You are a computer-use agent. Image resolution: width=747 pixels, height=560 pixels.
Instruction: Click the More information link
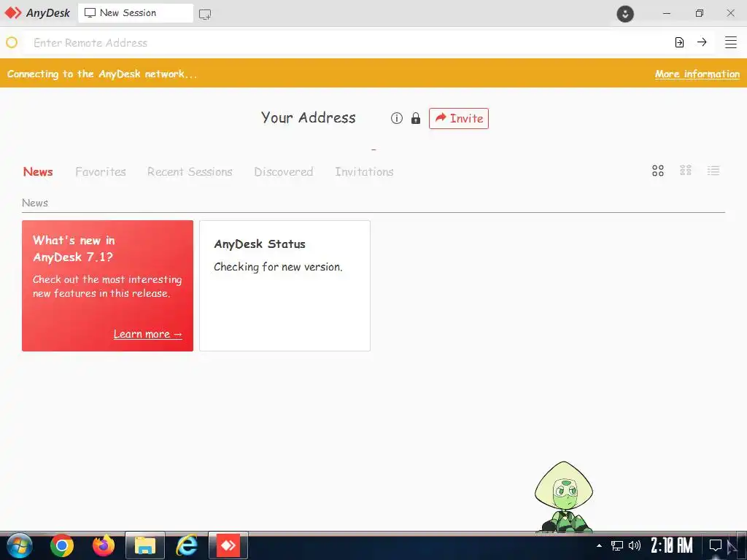[x=697, y=74]
